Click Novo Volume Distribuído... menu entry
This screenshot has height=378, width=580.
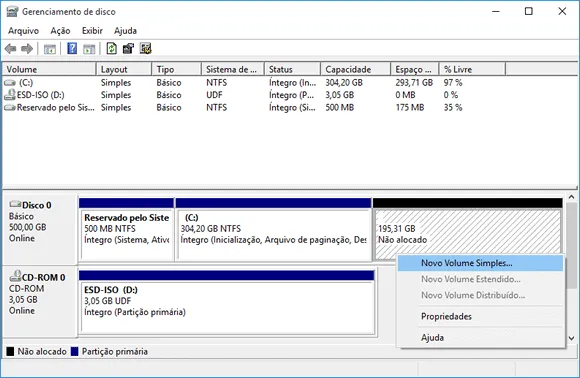tap(480, 295)
